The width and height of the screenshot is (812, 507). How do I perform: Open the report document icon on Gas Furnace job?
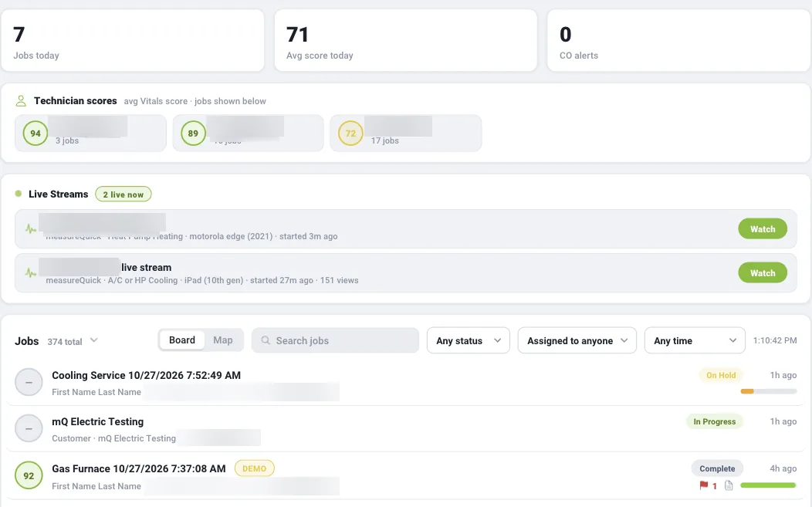[x=729, y=485]
